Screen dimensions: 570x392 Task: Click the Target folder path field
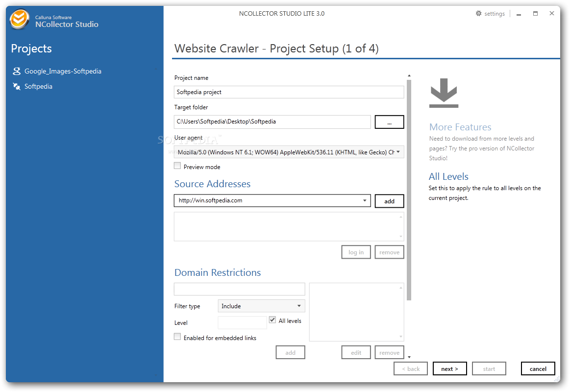pos(273,122)
